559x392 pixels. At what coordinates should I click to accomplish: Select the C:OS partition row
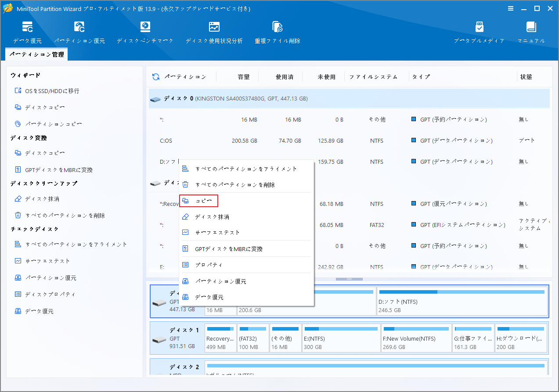tap(349, 141)
